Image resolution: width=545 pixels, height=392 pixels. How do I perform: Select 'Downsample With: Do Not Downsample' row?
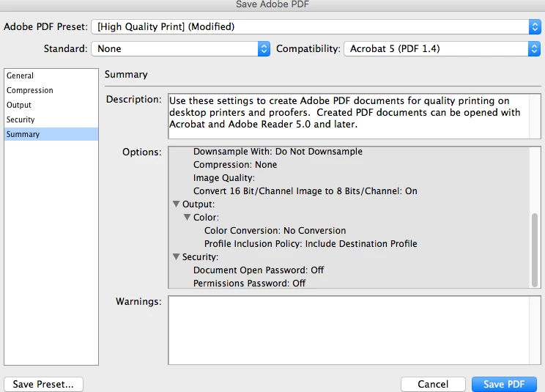278,152
